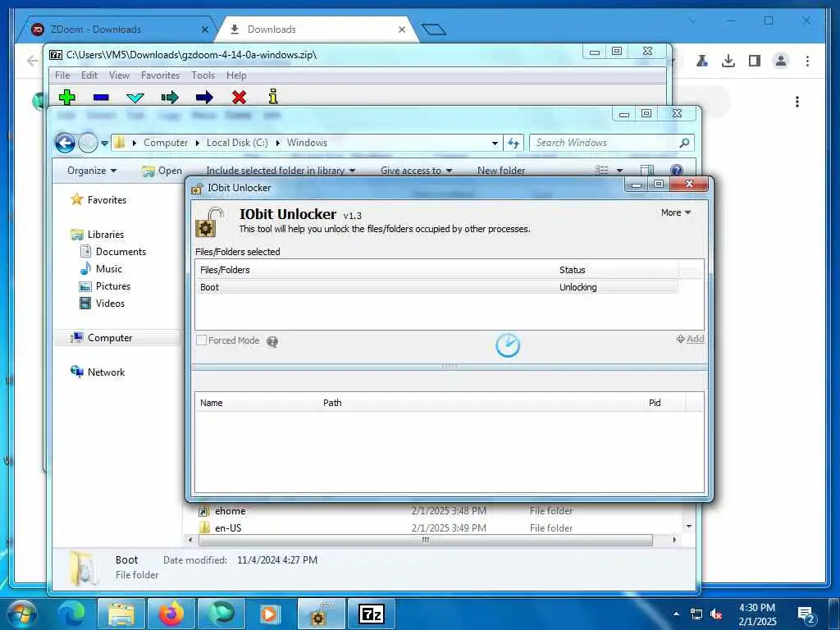Refresh the Windows folder view
Viewport: 840px width, 630px height.
point(514,143)
